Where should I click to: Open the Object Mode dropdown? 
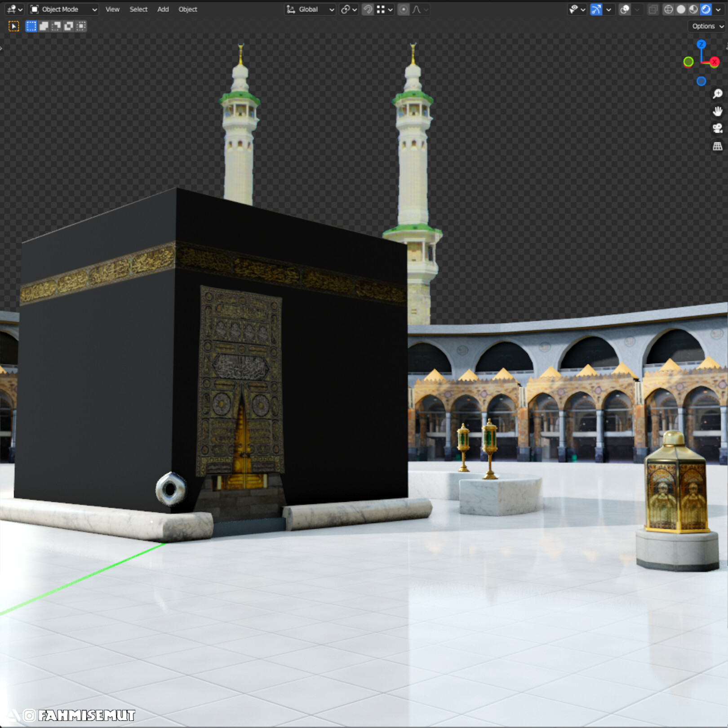[63, 9]
